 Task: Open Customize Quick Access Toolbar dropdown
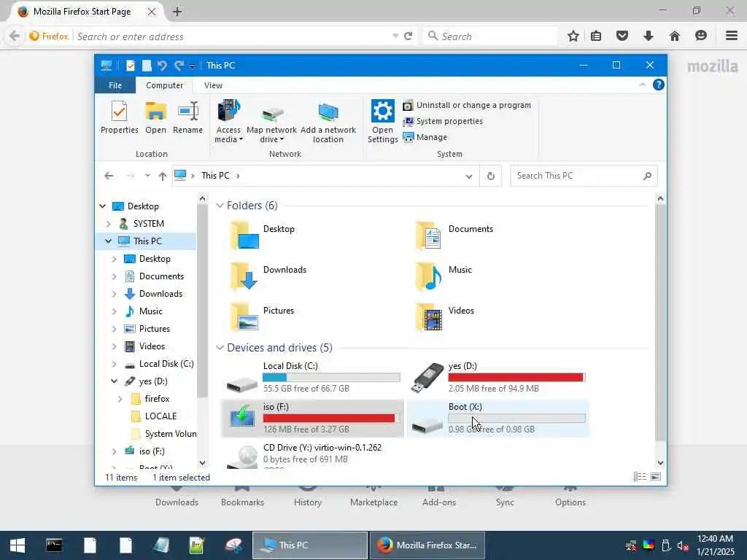click(192, 66)
